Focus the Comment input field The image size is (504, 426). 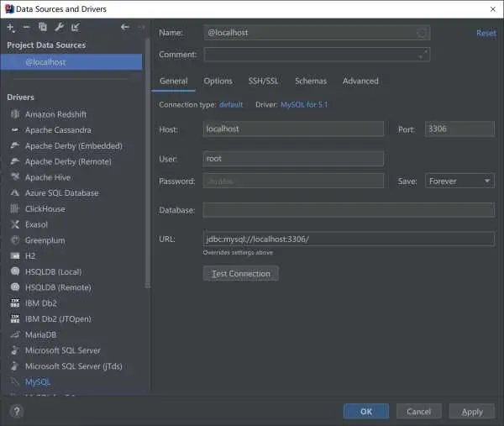tap(317, 55)
